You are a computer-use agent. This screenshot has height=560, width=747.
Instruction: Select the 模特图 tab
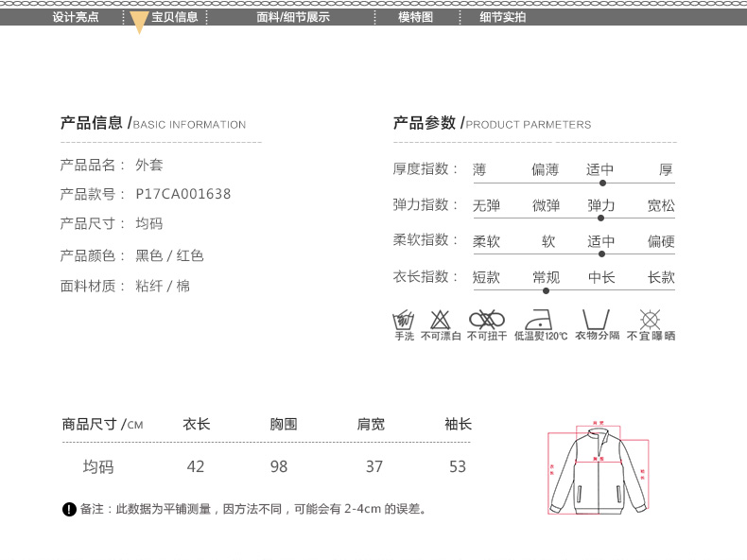415,17
